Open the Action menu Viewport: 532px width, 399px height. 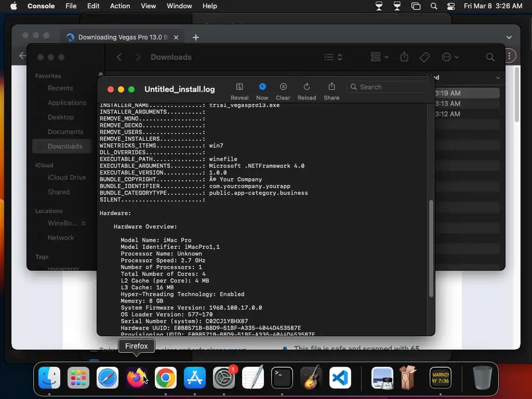pyautogui.click(x=120, y=6)
